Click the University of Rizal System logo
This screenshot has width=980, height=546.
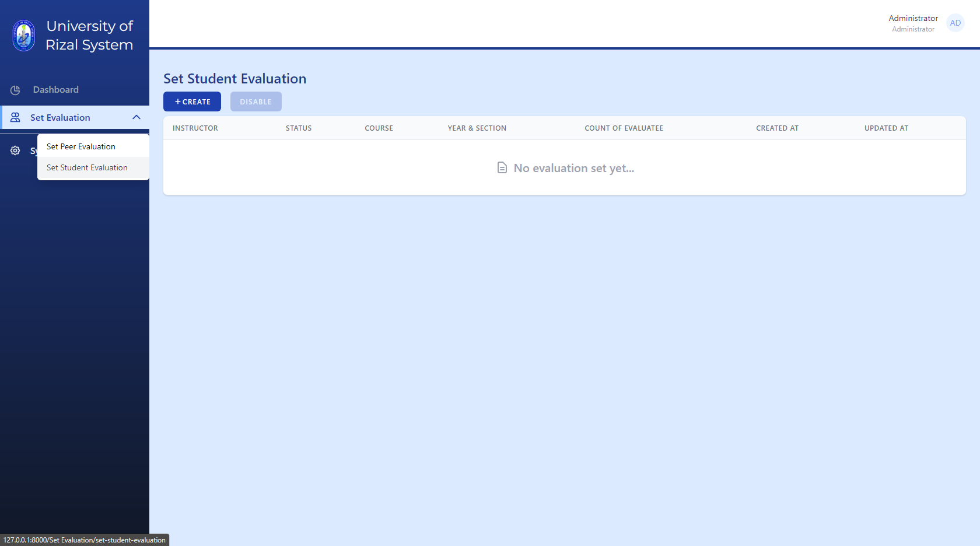click(x=23, y=35)
